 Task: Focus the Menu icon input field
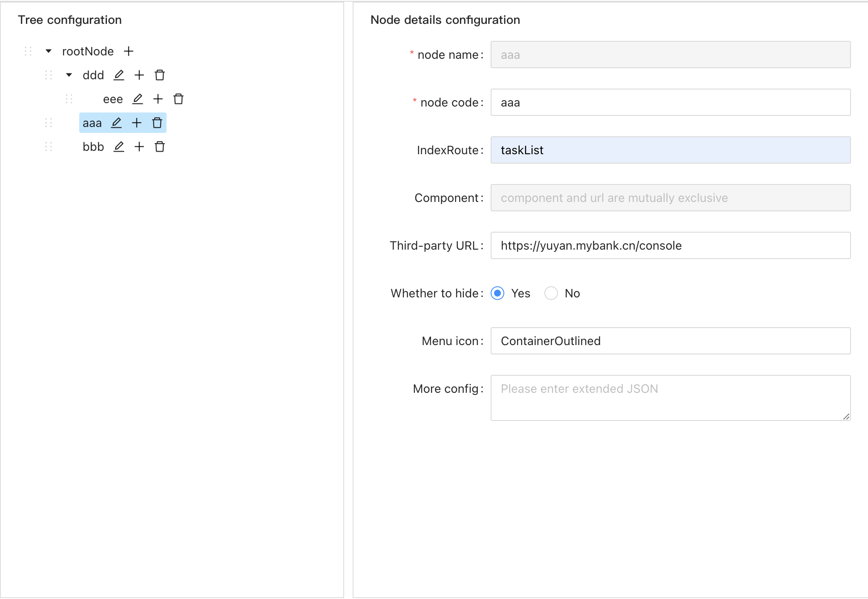pos(670,341)
